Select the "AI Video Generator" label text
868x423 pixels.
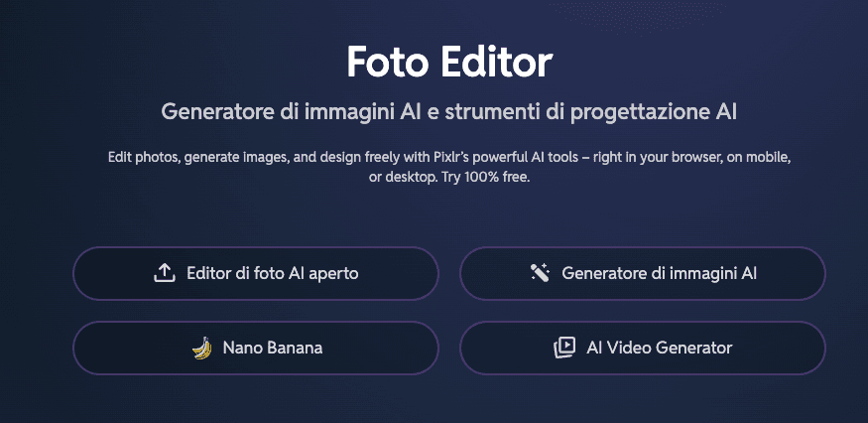click(x=659, y=348)
